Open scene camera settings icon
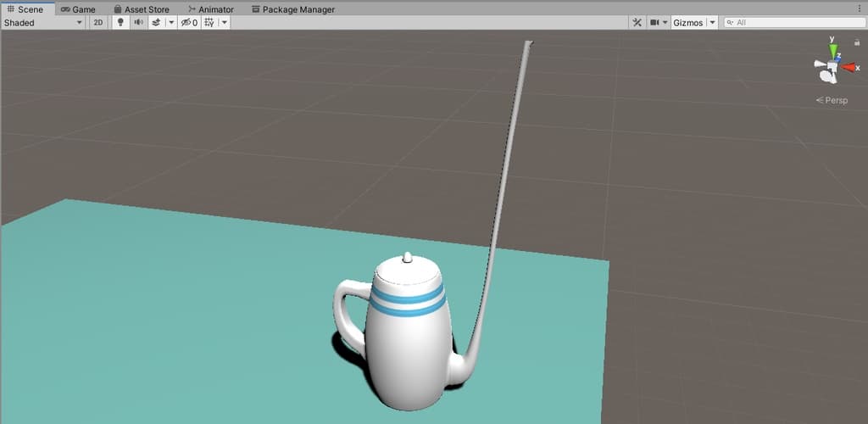The width and height of the screenshot is (868, 424). click(x=654, y=23)
